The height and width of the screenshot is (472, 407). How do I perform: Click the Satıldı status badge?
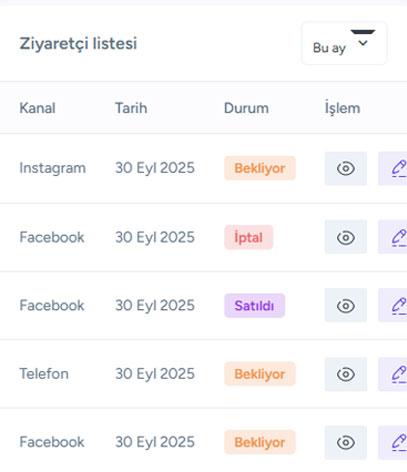pos(254,305)
